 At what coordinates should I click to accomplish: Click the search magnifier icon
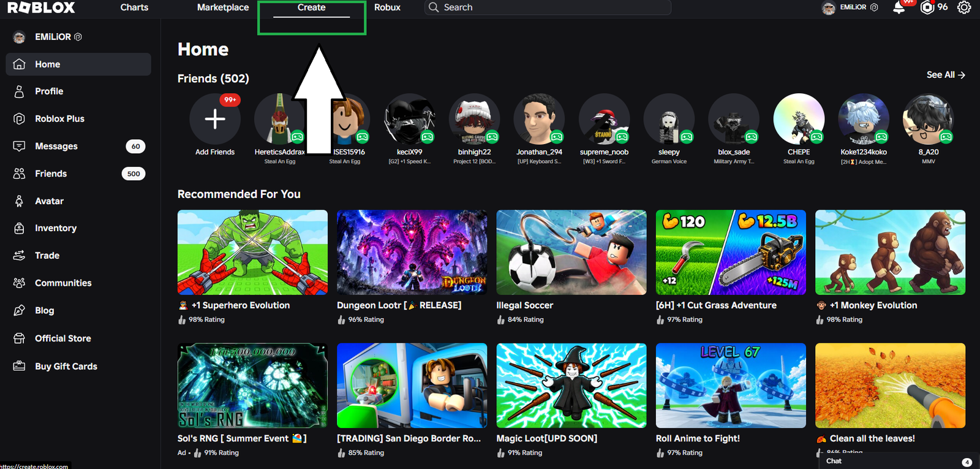(434, 7)
